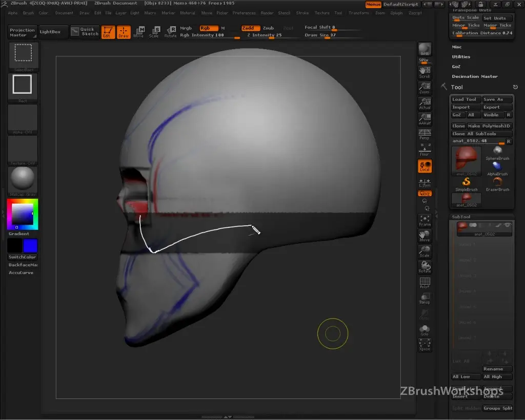Expand the Utilities section

(x=461, y=57)
